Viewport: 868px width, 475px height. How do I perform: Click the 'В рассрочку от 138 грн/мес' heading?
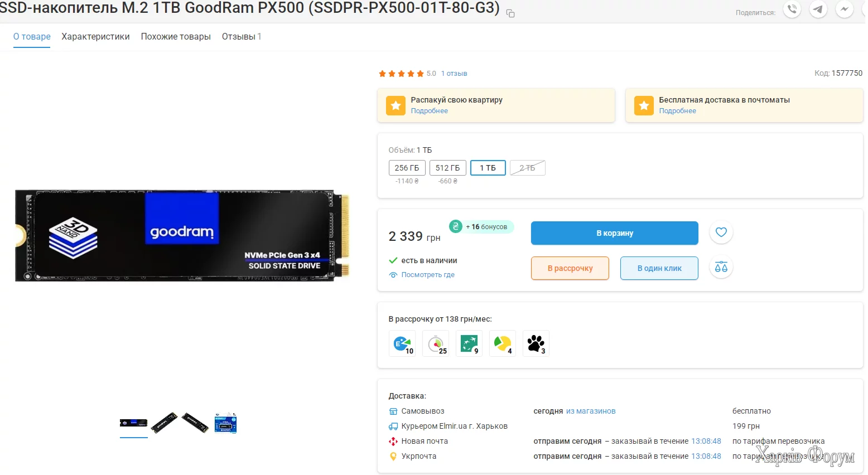[440, 319]
